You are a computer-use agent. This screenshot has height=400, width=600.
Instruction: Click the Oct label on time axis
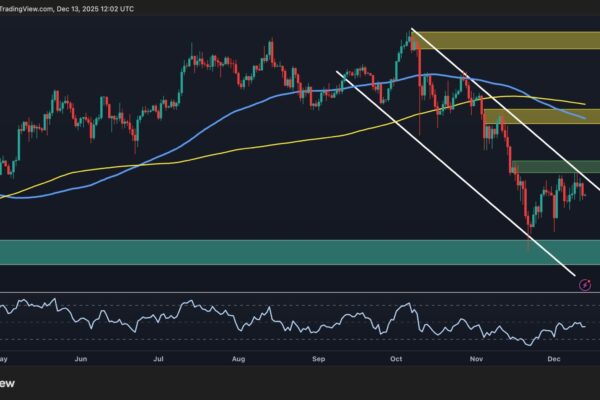[x=396, y=357]
